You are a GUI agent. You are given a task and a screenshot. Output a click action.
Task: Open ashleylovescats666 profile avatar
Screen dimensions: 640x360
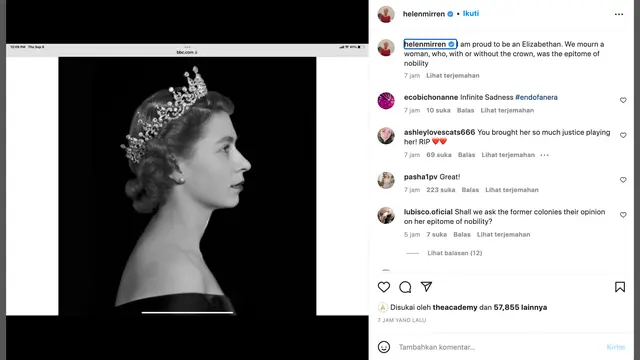coord(386,136)
